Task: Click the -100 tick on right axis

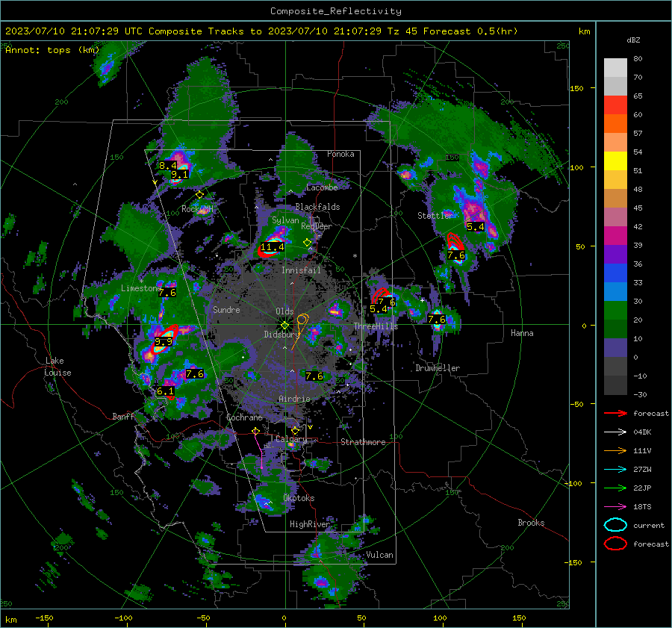Action: click(575, 483)
